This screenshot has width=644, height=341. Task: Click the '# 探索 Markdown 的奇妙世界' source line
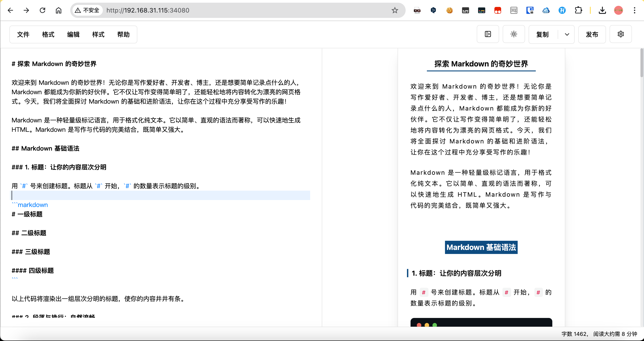pyautogui.click(x=54, y=64)
